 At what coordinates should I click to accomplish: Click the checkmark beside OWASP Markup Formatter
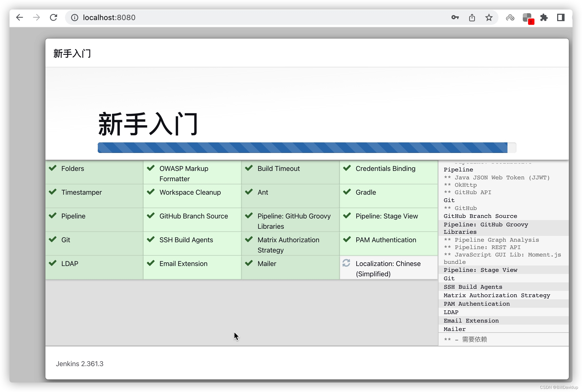151,168
